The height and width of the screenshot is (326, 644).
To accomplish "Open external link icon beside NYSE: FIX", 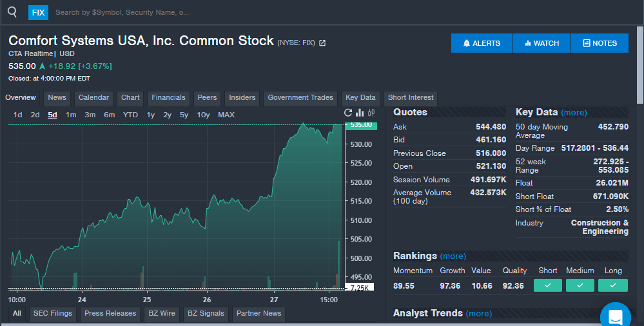I will pyautogui.click(x=322, y=43).
